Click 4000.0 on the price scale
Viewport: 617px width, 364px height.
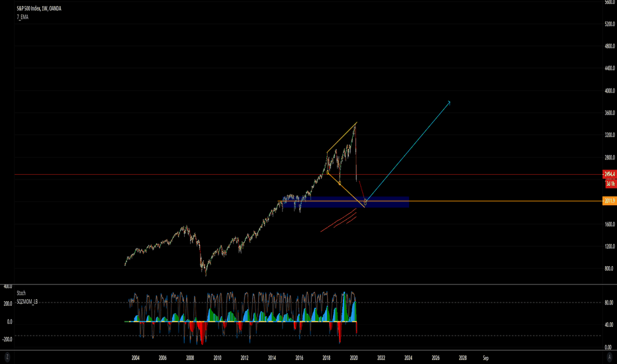click(610, 91)
